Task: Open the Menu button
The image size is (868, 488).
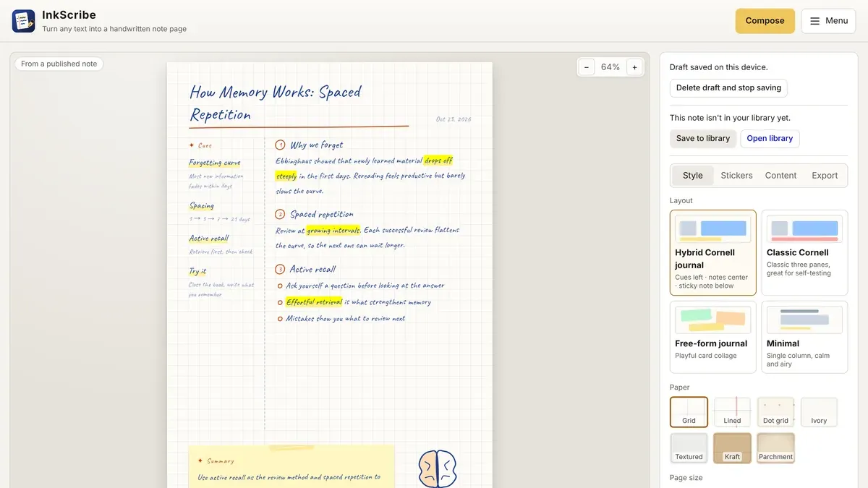Action: pyautogui.click(x=828, y=21)
